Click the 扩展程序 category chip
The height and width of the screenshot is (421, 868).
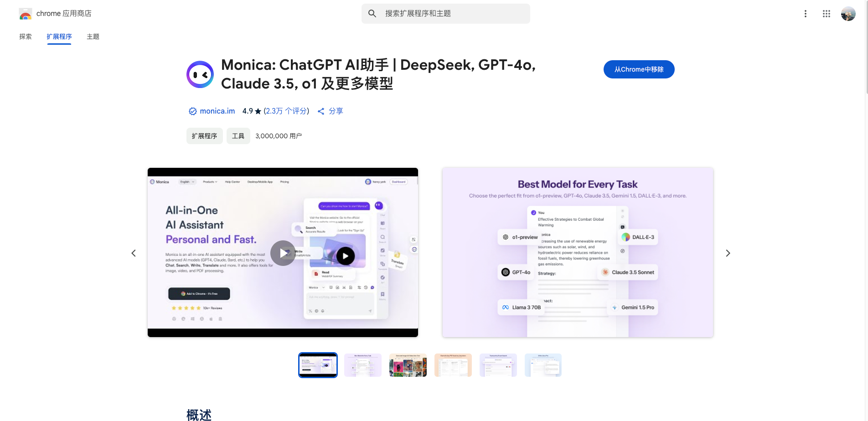tap(204, 136)
